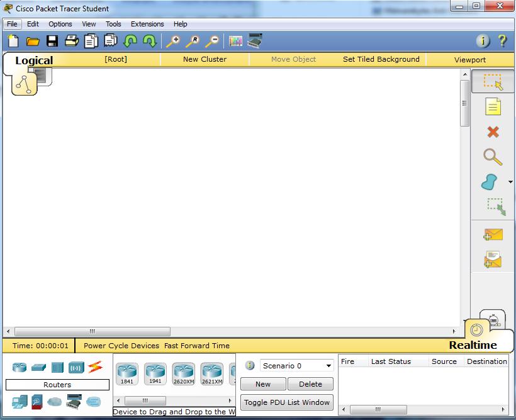
Task: Choose the Select tool in right panel
Action: point(493,82)
